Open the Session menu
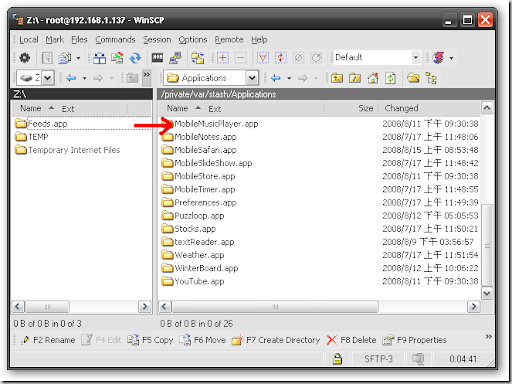The height and width of the screenshot is (384, 512). (x=157, y=40)
